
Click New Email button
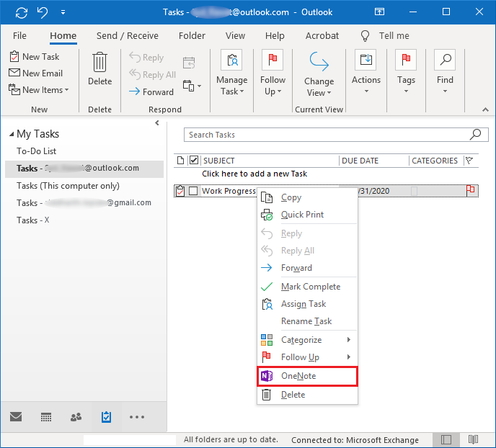(35, 73)
